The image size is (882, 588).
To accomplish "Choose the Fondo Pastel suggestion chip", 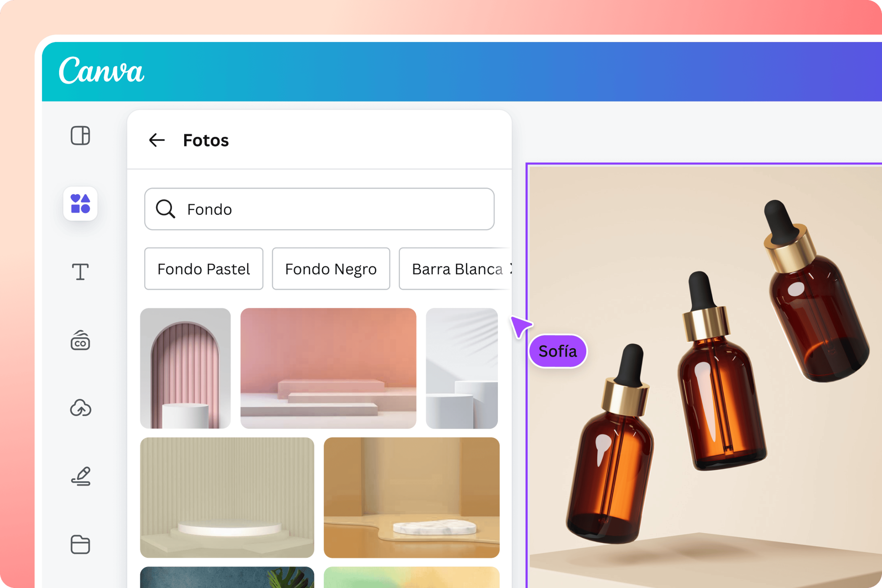I will tap(204, 269).
